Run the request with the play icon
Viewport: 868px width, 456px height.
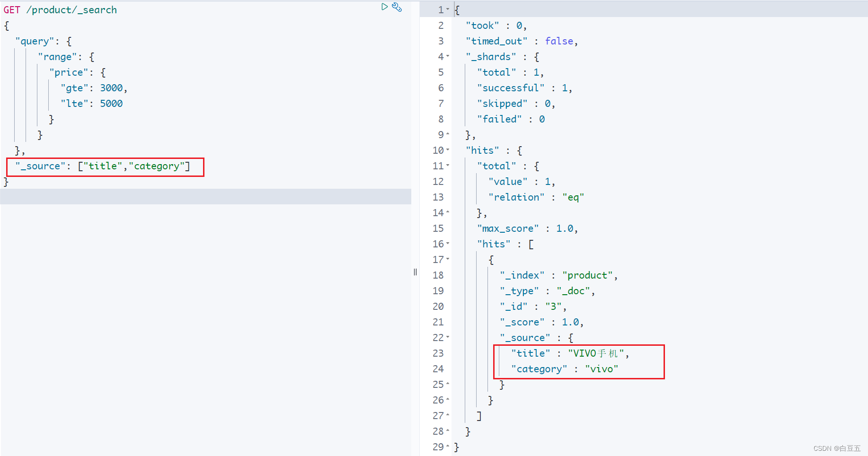pyautogui.click(x=384, y=7)
